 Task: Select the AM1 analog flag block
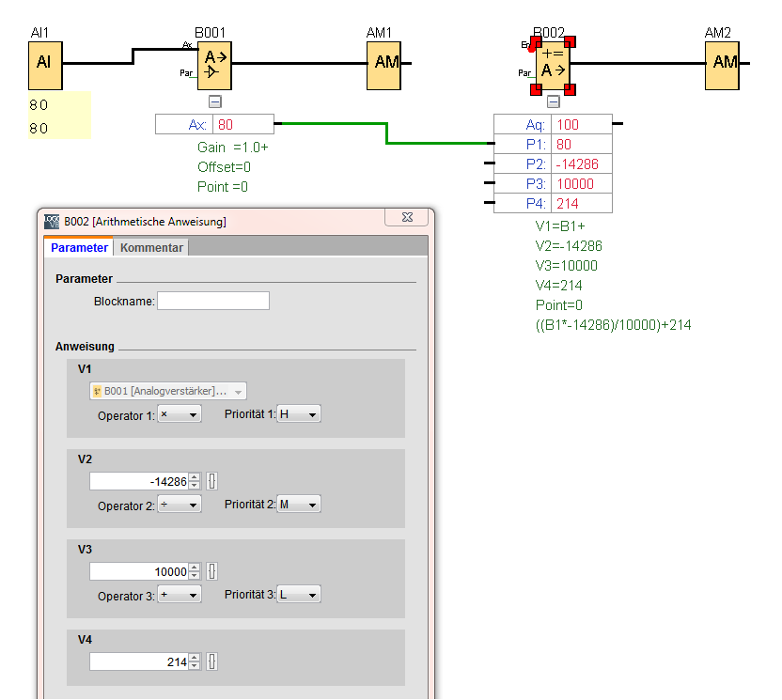click(383, 63)
